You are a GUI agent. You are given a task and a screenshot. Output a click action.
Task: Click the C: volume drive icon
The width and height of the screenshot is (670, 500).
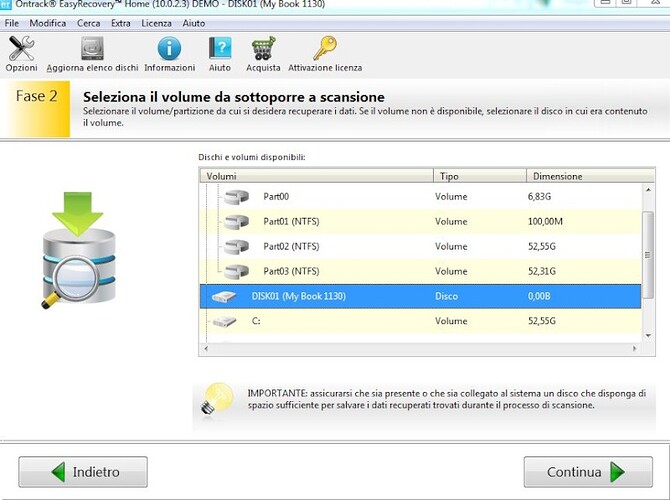[x=224, y=321]
